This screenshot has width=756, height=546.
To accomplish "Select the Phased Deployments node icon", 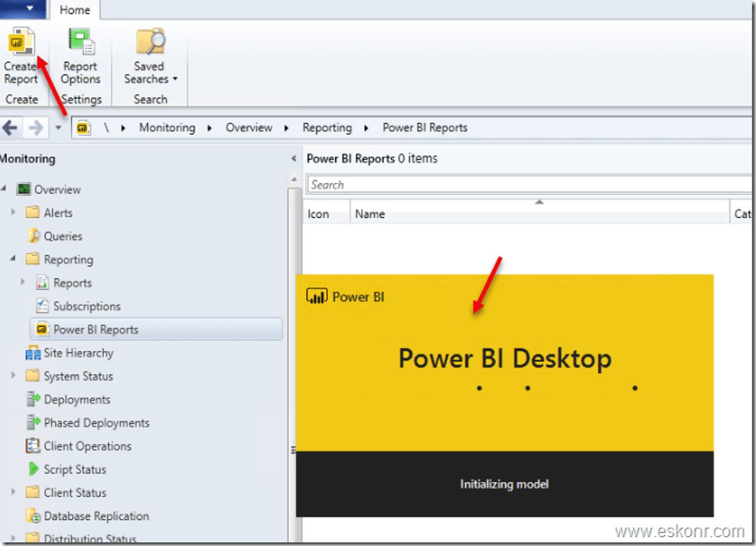I will [x=33, y=422].
